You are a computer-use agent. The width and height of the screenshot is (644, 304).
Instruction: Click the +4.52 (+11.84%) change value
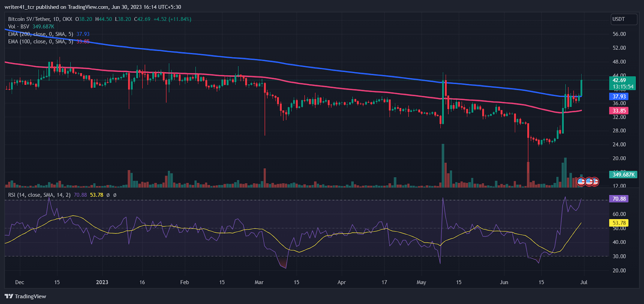click(x=173, y=19)
